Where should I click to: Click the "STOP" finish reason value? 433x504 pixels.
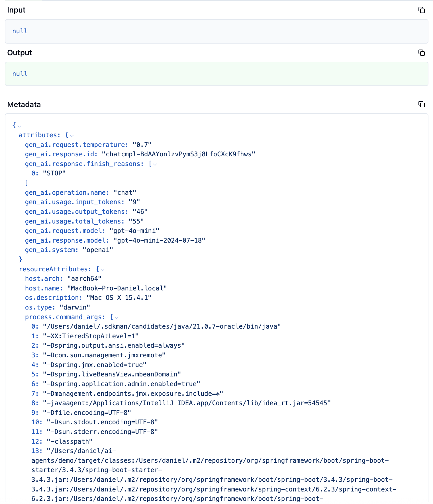coord(54,173)
